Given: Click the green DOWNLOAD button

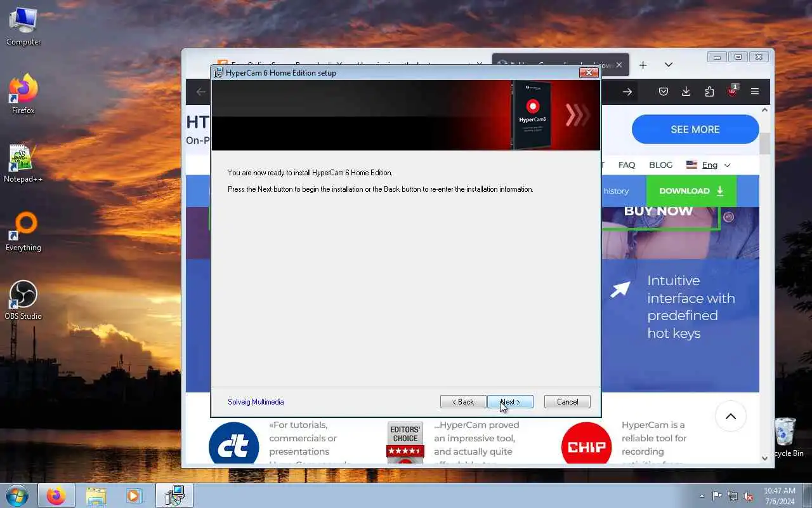Looking at the screenshot, I should pos(691,191).
